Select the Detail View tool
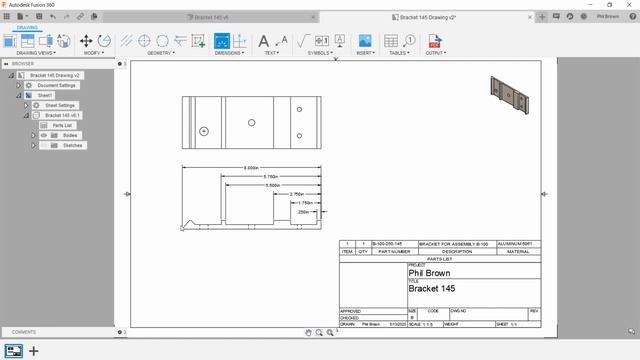 point(64,41)
